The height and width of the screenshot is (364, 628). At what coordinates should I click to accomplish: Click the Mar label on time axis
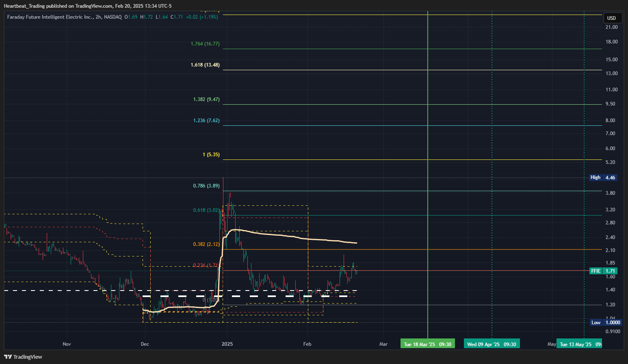pyautogui.click(x=383, y=344)
